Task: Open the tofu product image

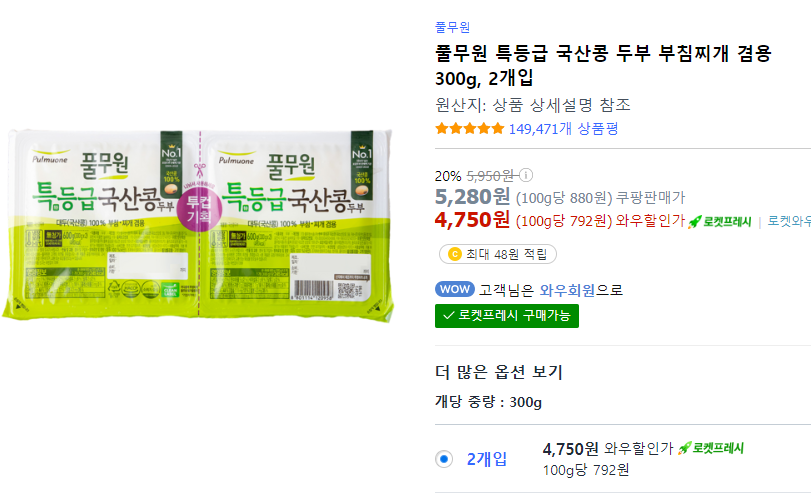Action: [x=198, y=225]
